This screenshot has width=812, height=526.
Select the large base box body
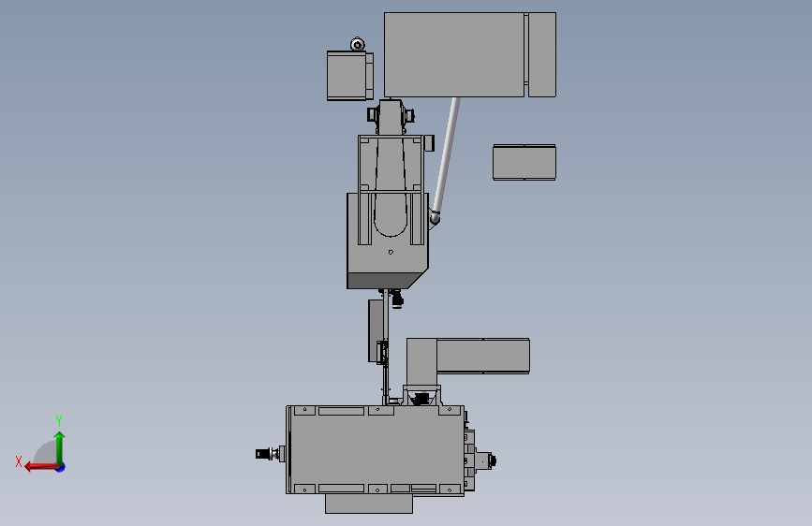tap(376, 449)
